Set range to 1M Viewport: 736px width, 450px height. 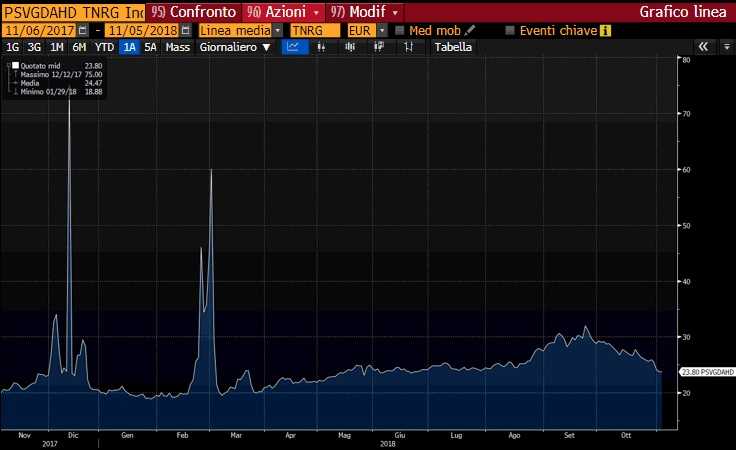57,47
